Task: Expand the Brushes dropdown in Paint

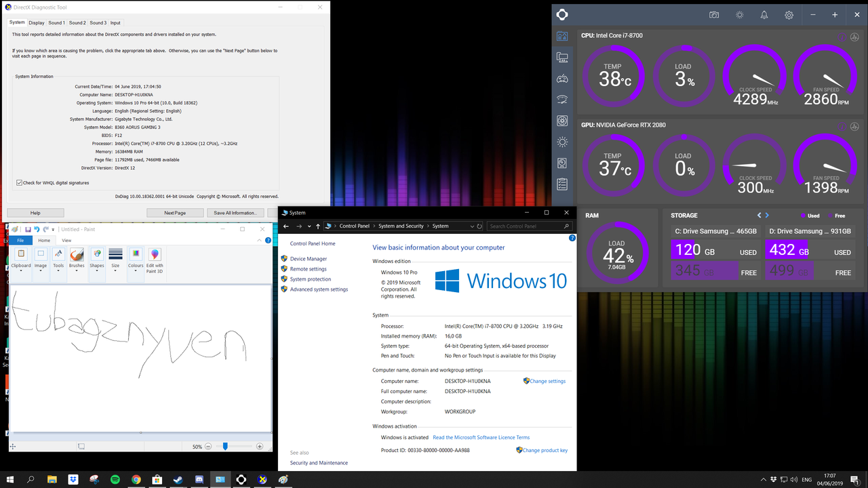Action: coord(77,270)
